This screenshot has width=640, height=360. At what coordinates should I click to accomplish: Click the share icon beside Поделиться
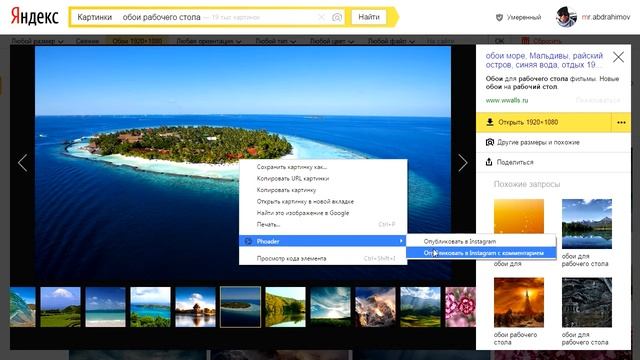489,162
